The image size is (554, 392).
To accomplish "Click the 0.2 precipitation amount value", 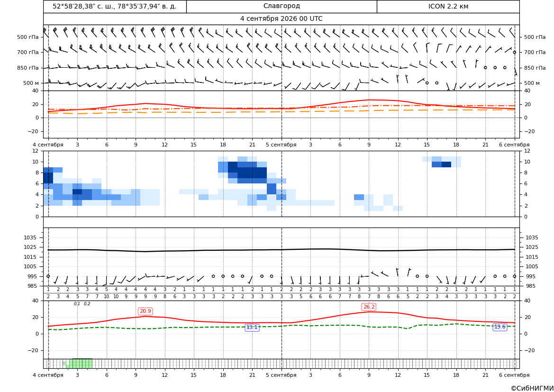I will click(87, 304).
